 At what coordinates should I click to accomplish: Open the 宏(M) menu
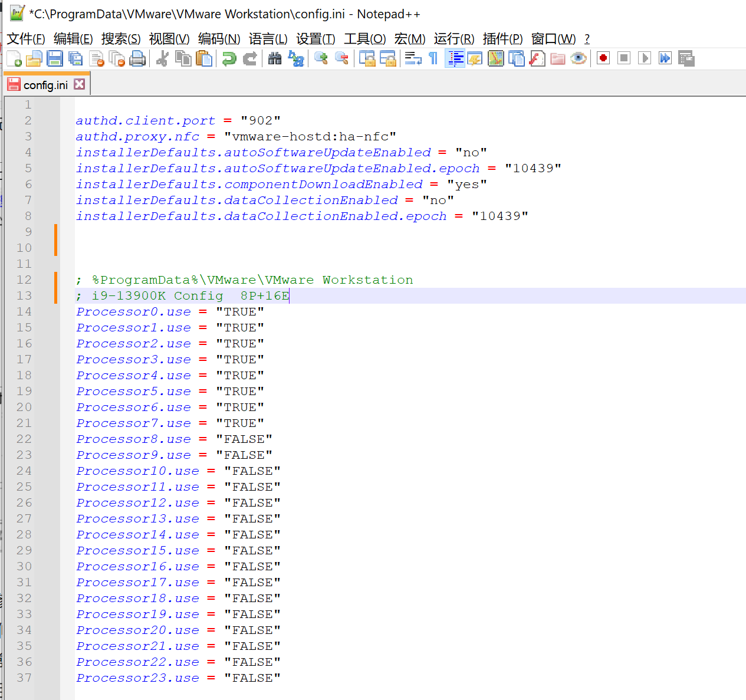pyautogui.click(x=410, y=39)
